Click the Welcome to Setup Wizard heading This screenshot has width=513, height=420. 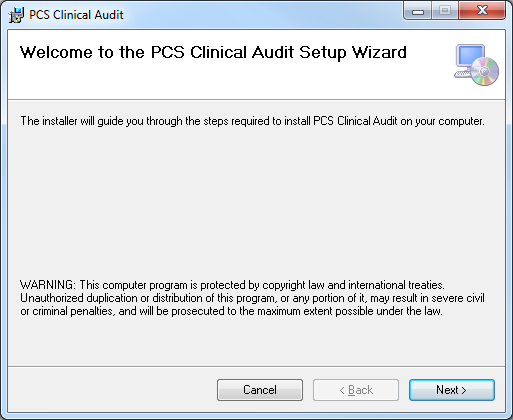click(x=213, y=53)
